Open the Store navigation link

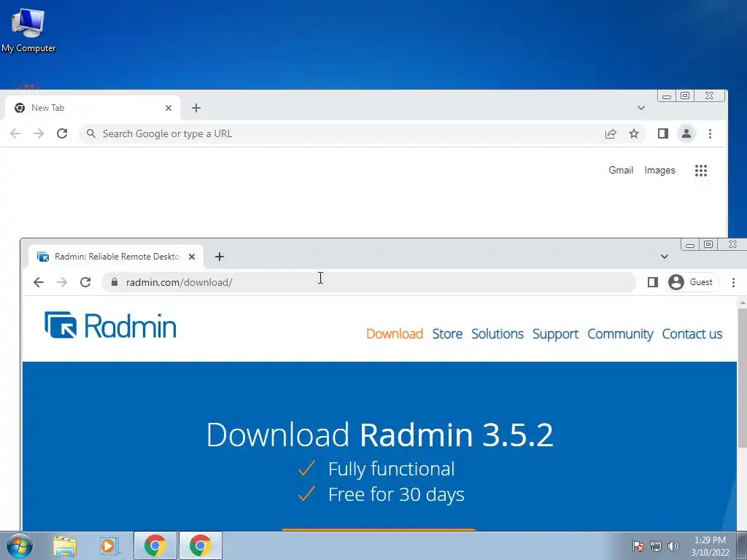[447, 334]
